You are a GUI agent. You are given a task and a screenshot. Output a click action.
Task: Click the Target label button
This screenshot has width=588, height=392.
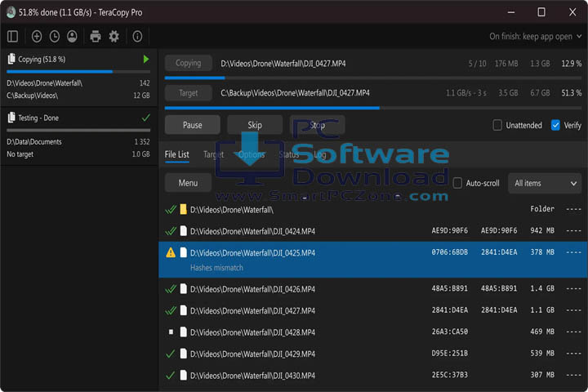[189, 92]
